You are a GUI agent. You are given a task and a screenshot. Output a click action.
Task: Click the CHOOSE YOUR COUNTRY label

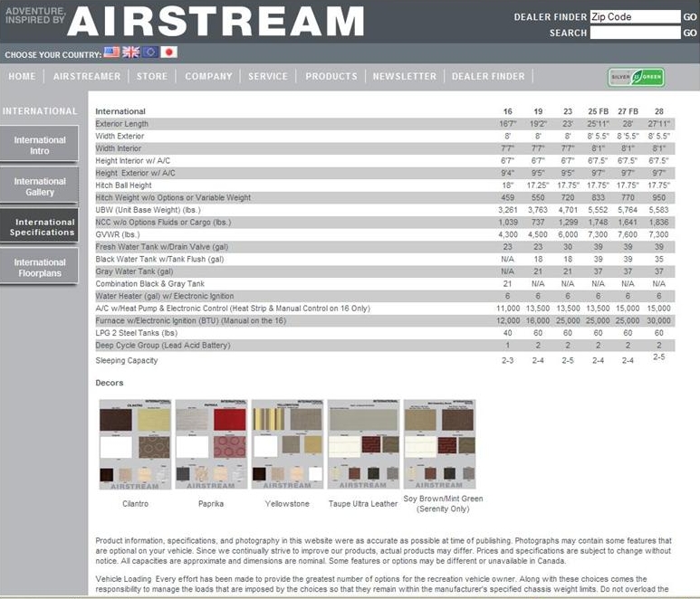[x=53, y=55]
